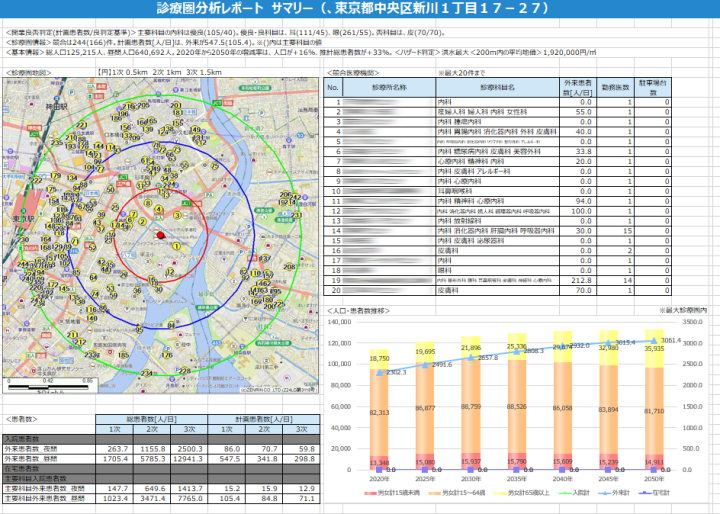Image resolution: width=720 pixels, height=514 pixels.
Task: Select yellow map marker numbered 208
Action: [x=289, y=266]
